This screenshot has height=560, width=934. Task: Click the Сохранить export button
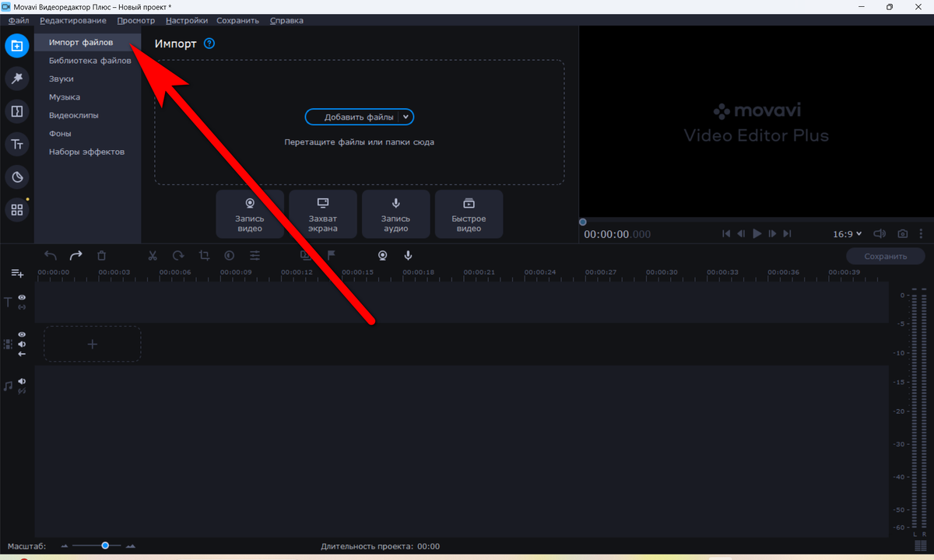[x=885, y=255]
